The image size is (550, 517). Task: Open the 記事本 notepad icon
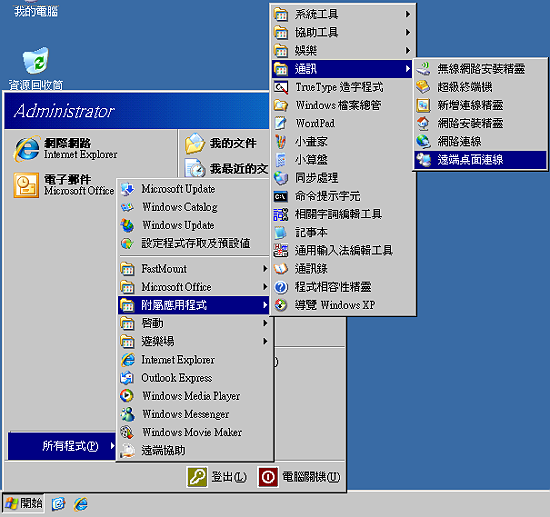point(281,233)
